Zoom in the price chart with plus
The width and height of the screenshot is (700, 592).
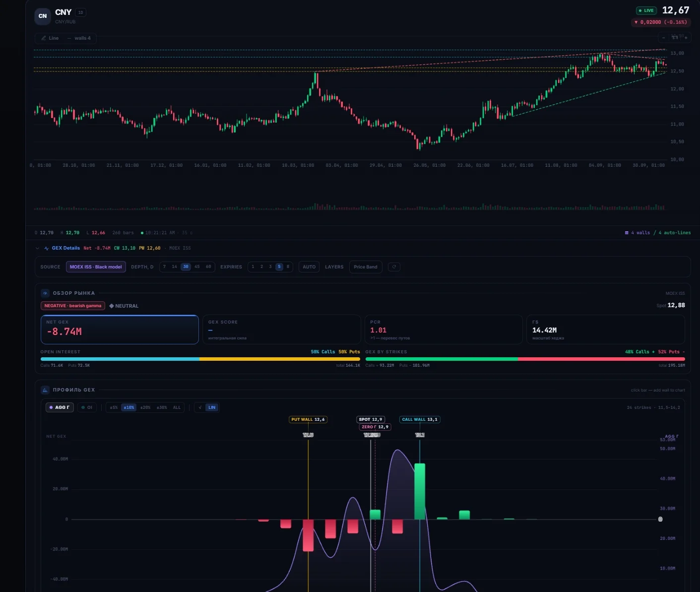click(686, 38)
